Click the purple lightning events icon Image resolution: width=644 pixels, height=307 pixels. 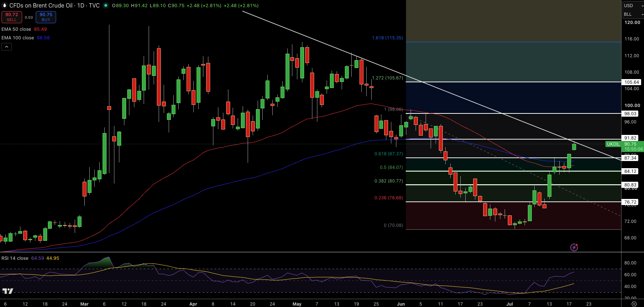point(574,247)
